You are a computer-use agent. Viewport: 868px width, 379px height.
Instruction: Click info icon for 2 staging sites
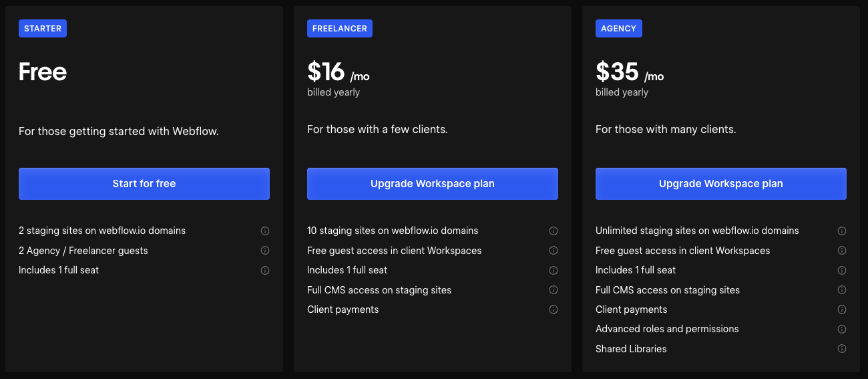point(265,231)
